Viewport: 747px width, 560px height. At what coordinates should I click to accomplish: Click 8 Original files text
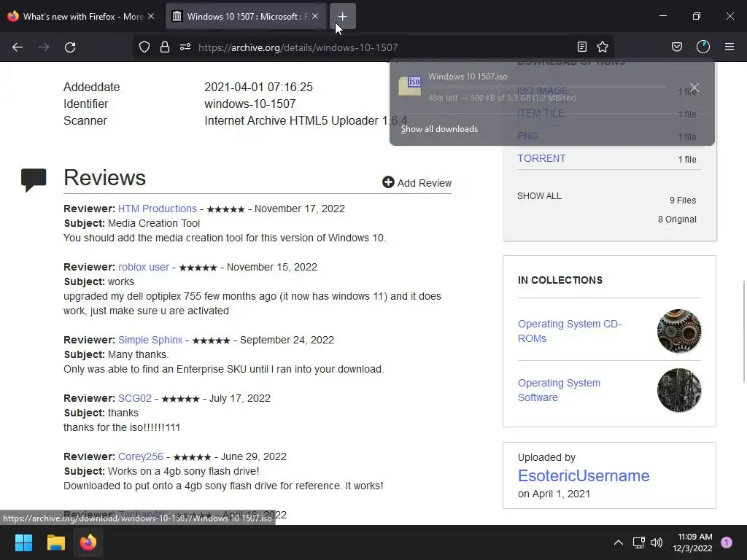click(x=677, y=219)
